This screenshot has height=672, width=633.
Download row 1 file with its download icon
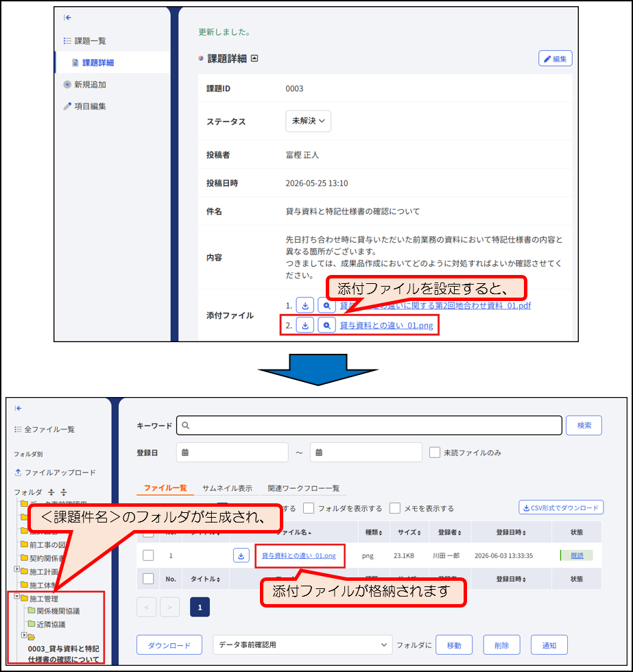pos(241,555)
